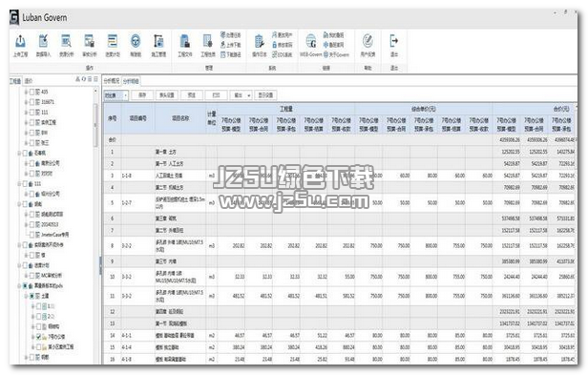Expand the tree node 435

pyautogui.click(x=26, y=92)
